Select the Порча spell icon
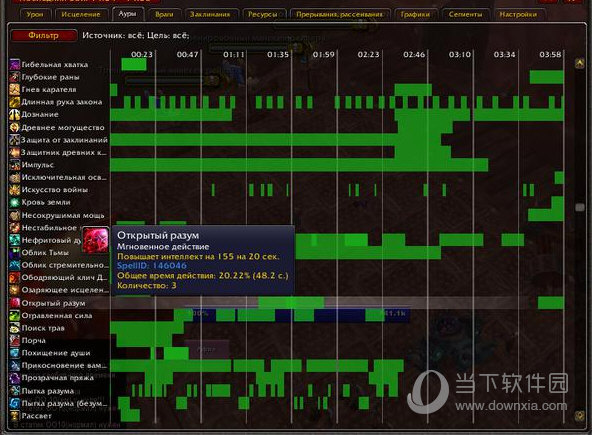Screen dimensions: 592x435 [x=14, y=340]
